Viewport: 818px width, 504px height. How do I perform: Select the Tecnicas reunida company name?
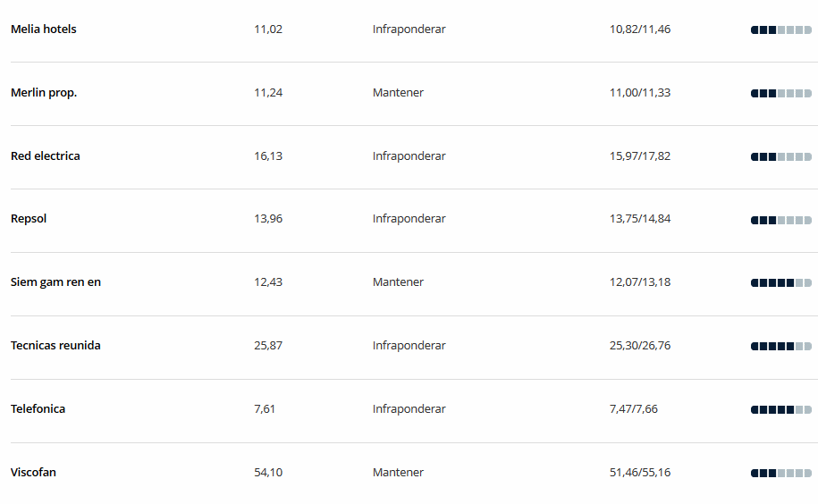pyautogui.click(x=55, y=346)
